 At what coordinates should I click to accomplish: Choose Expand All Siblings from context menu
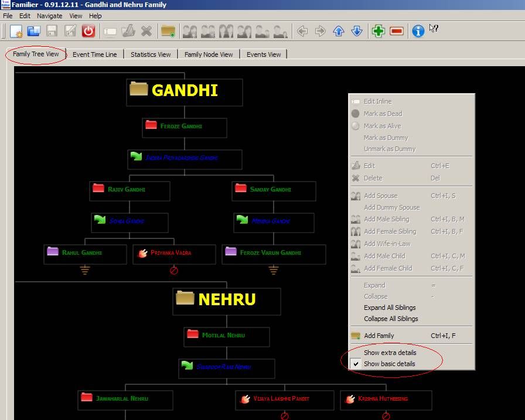(x=388, y=308)
